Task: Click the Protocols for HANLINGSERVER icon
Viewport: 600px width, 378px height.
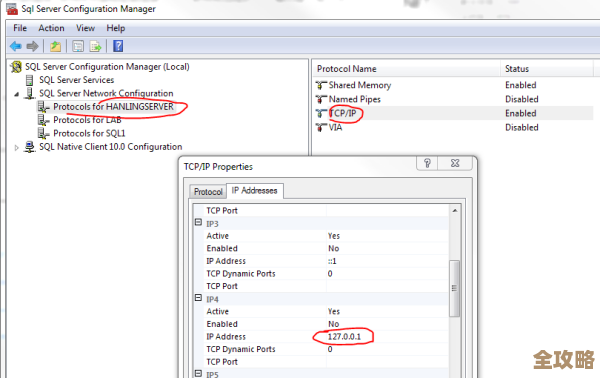Action: coord(43,107)
